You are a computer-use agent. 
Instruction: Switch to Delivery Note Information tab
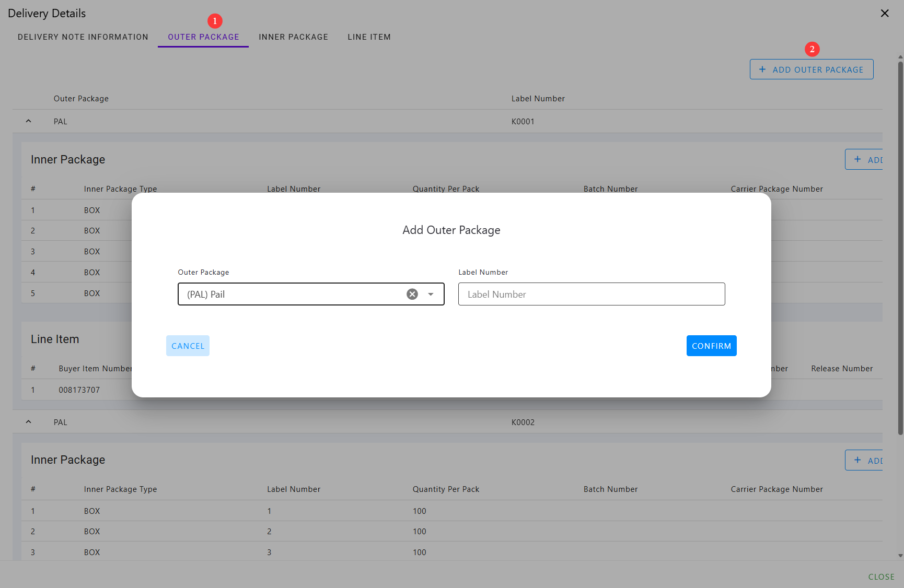point(83,37)
